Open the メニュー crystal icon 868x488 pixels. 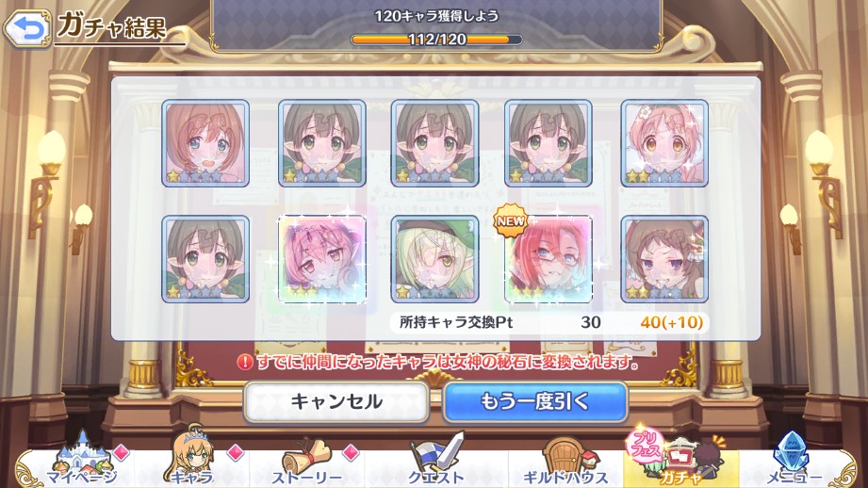(794, 461)
